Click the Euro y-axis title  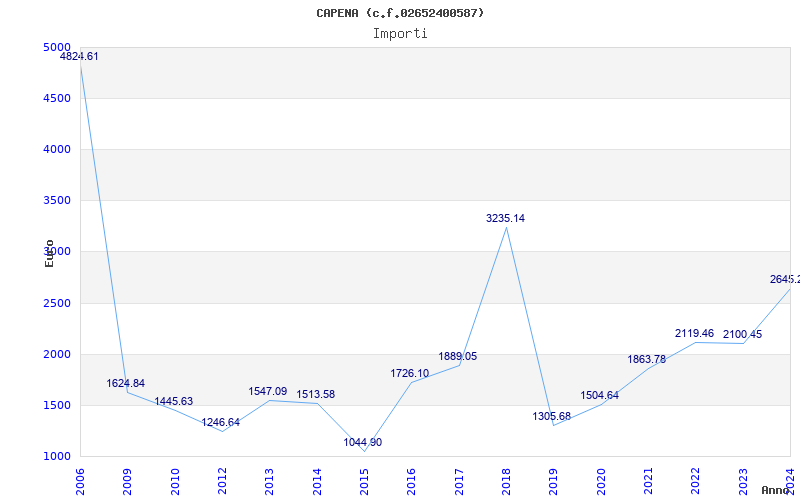[49, 253]
